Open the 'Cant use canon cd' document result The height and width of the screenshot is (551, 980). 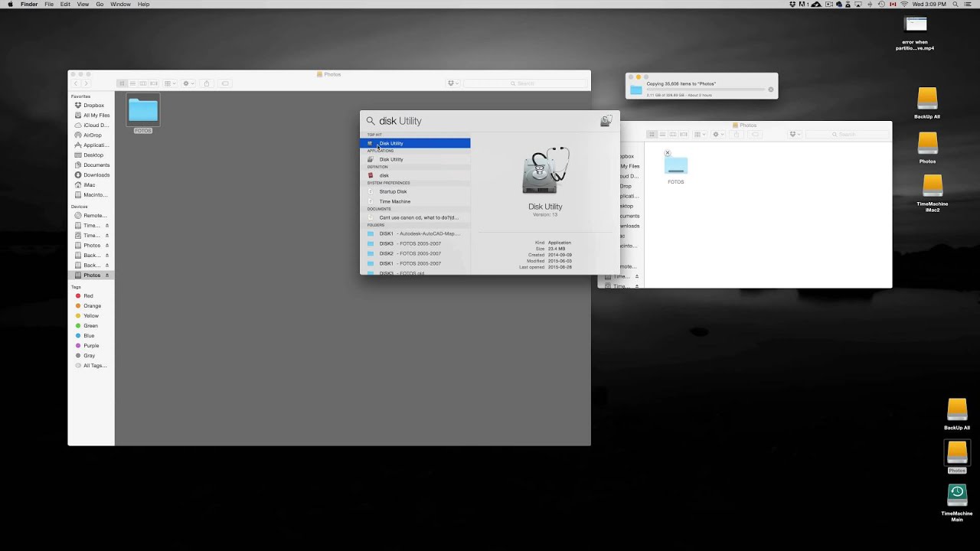(415, 217)
